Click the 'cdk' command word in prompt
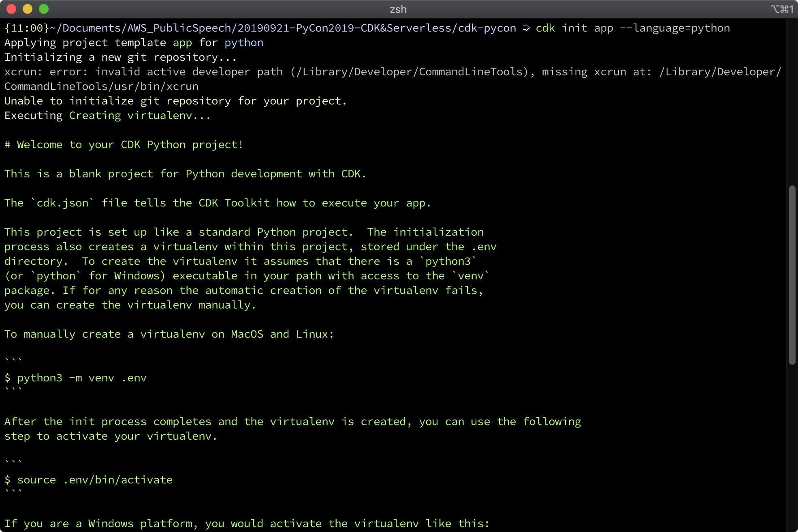Image resolution: width=798 pixels, height=532 pixels. [x=545, y=28]
